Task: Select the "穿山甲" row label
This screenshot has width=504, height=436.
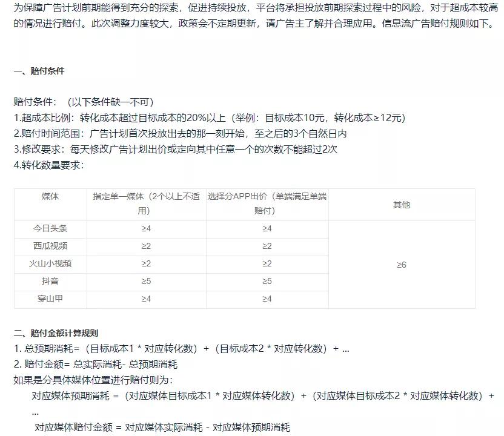Action: pyautogui.click(x=50, y=299)
